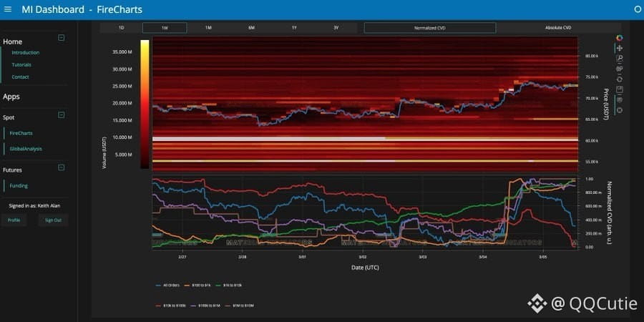The width and height of the screenshot is (644, 322).
Task: Open the Tutorials link
Action: click(21, 64)
